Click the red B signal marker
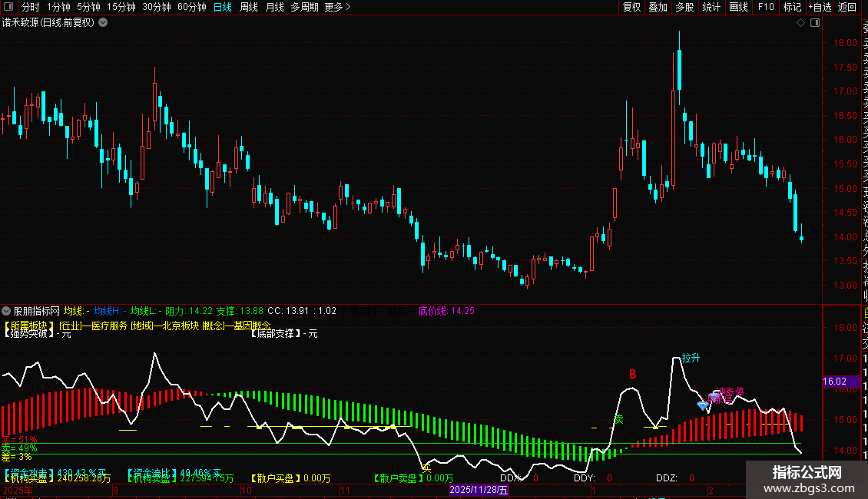 pyautogui.click(x=633, y=375)
